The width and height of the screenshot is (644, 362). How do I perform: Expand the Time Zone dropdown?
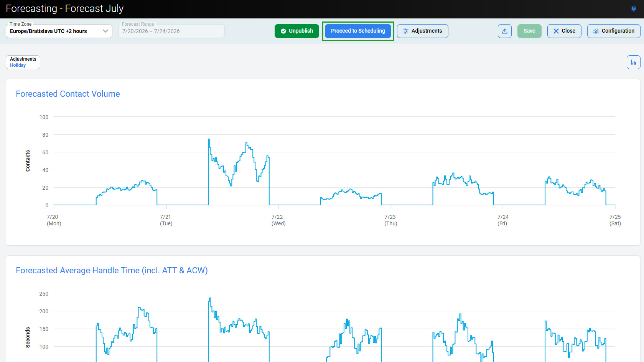click(59, 31)
